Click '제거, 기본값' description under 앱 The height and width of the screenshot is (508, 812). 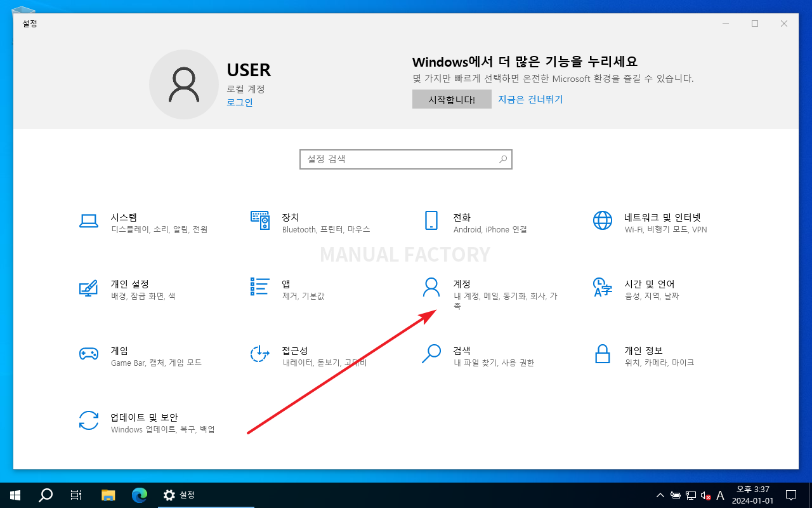coord(303,296)
